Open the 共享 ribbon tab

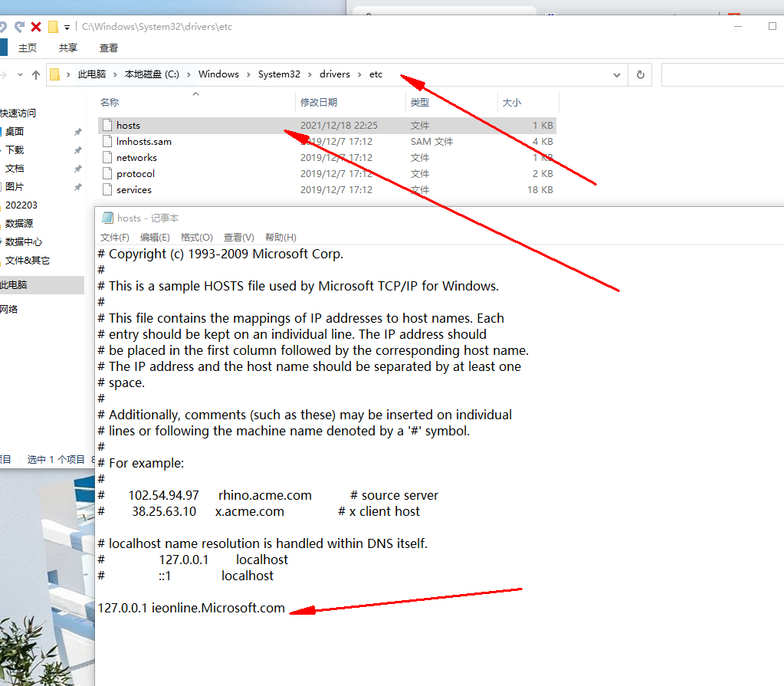[68, 48]
